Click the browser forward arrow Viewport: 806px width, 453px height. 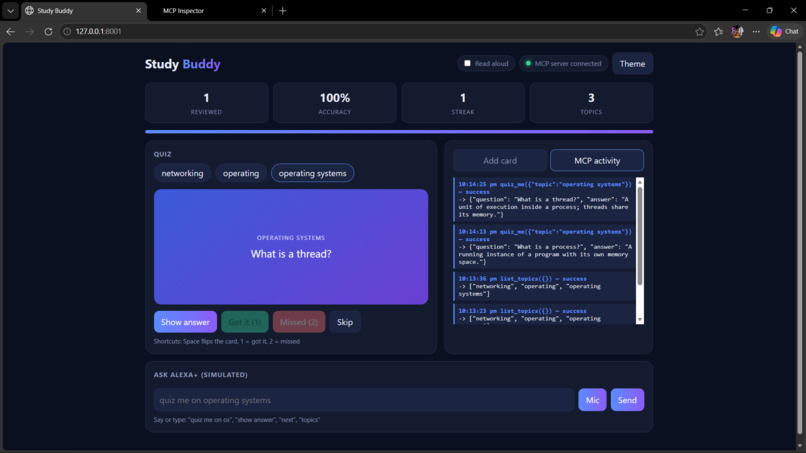coord(29,31)
